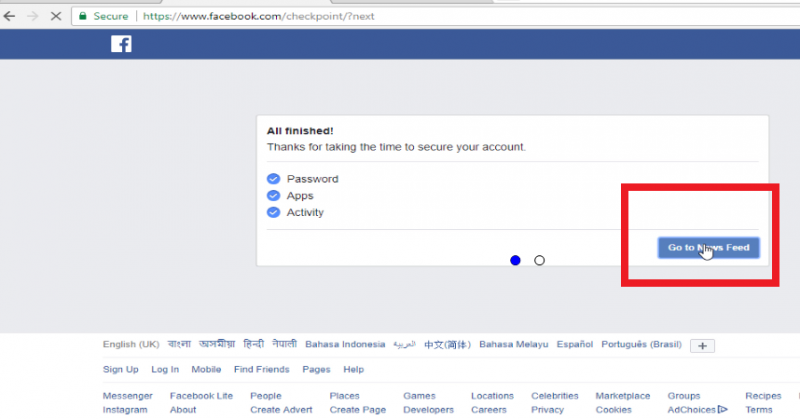Click the Activity check mark icon
The width and height of the screenshot is (800, 419).
pos(273,212)
